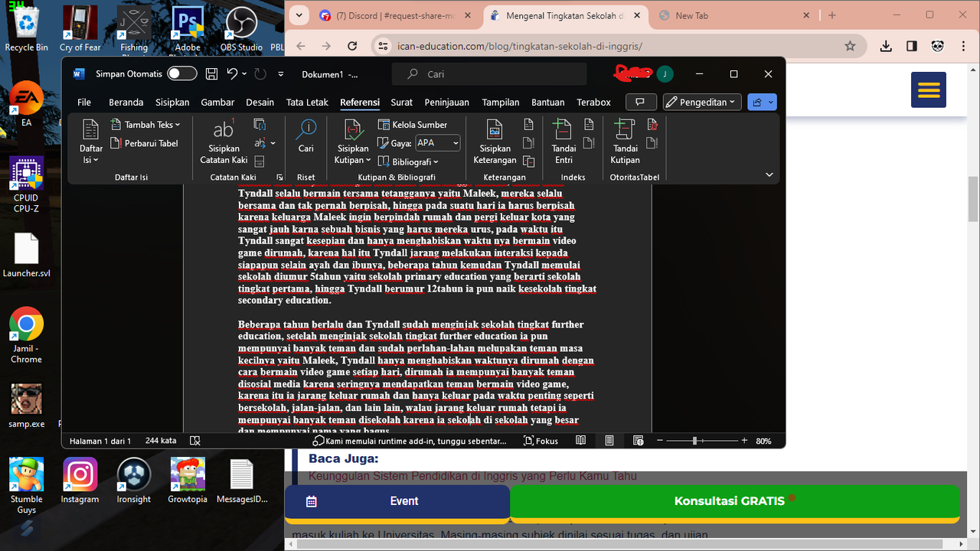Click Perbarui Tabel in the ribbon
Image resolution: width=980 pixels, height=551 pixels.
click(x=145, y=143)
